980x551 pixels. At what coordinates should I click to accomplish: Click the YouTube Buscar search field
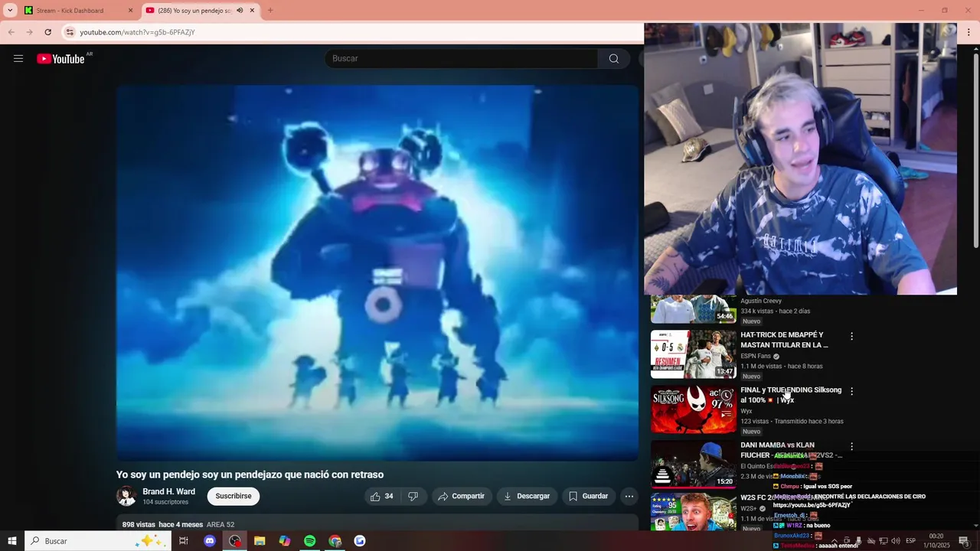(x=461, y=59)
